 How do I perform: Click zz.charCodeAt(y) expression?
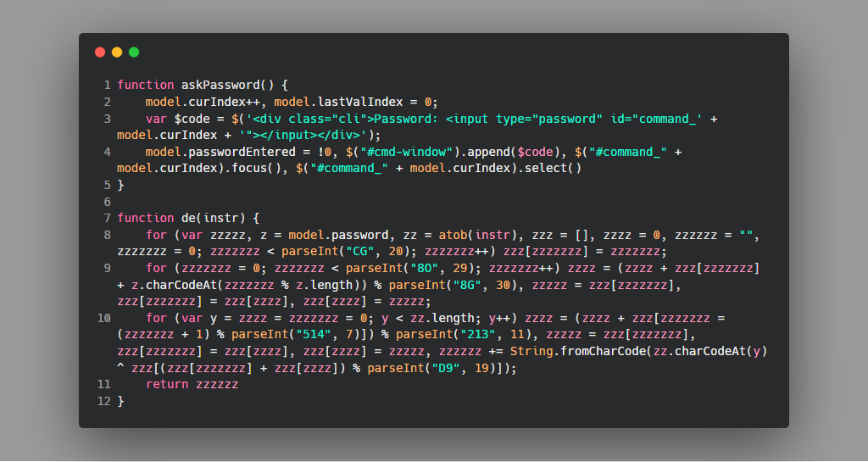coord(710,351)
